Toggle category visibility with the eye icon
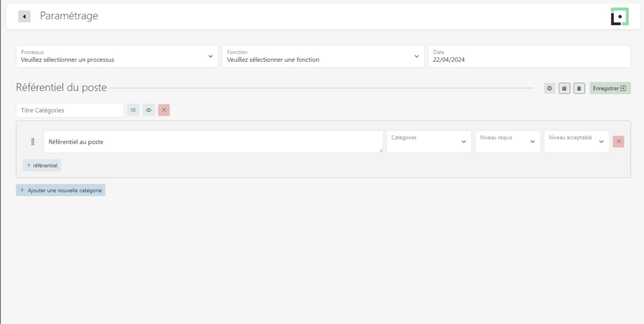644x324 pixels. tap(148, 110)
